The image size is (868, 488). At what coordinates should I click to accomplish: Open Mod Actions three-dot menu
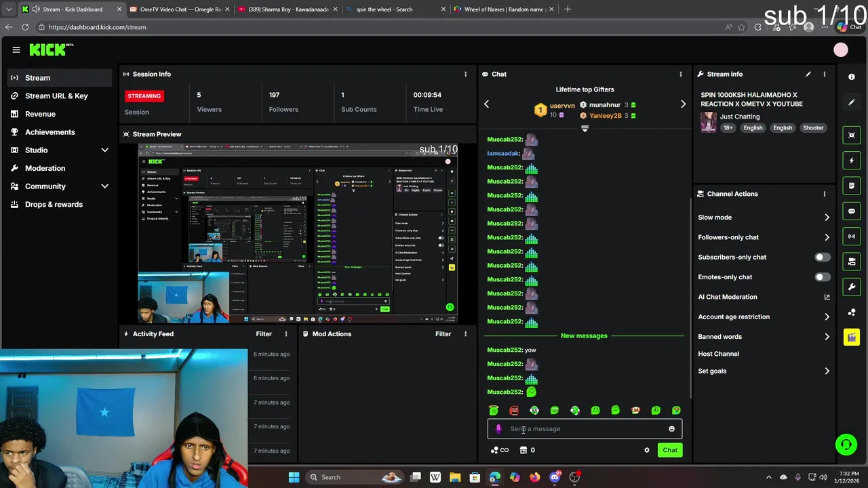coord(465,334)
